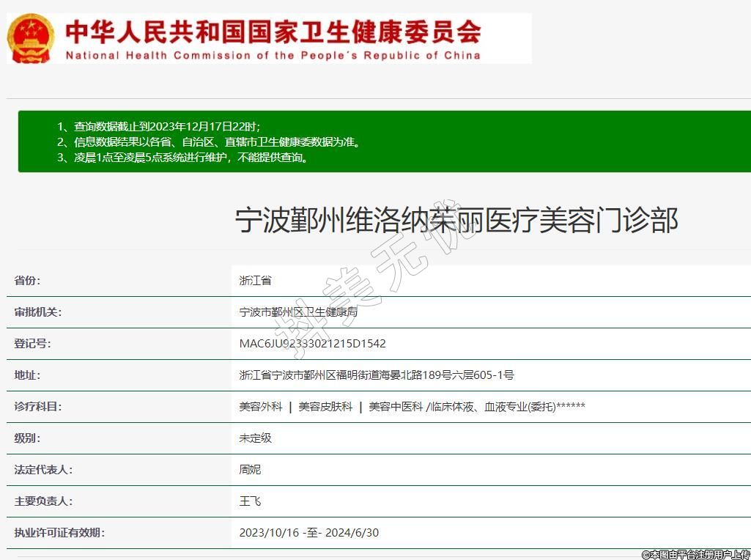
Task: Click the 登记号 row label
Action: point(33,344)
